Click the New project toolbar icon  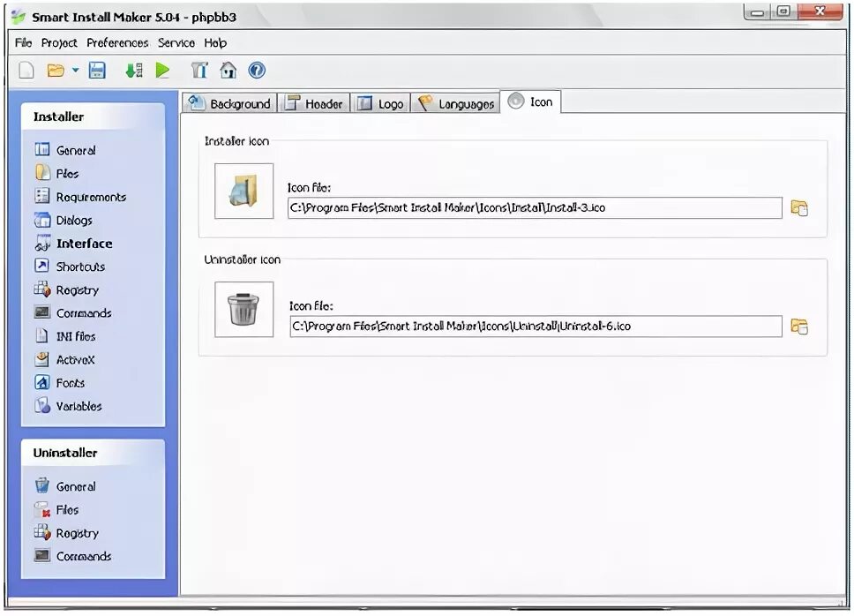click(x=26, y=71)
